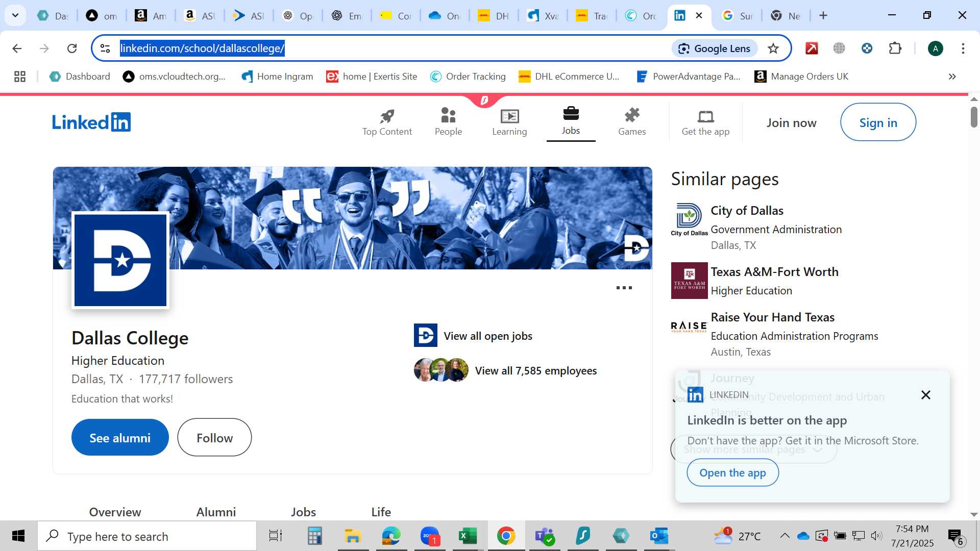Open City of Dallas similar page
This screenshot has width=980, height=551.
pos(747,211)
